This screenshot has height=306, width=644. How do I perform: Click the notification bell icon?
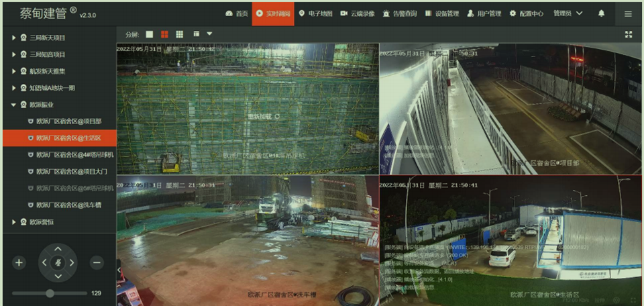601,13
